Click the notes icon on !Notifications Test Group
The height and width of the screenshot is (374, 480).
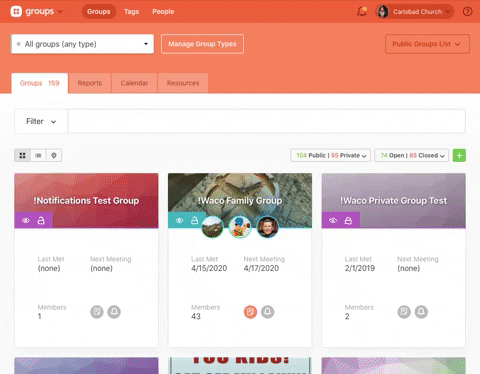click(x=97, y=312)
